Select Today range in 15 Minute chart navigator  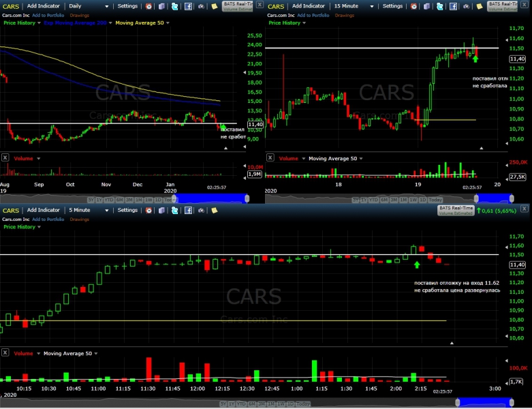pos(435,200)
